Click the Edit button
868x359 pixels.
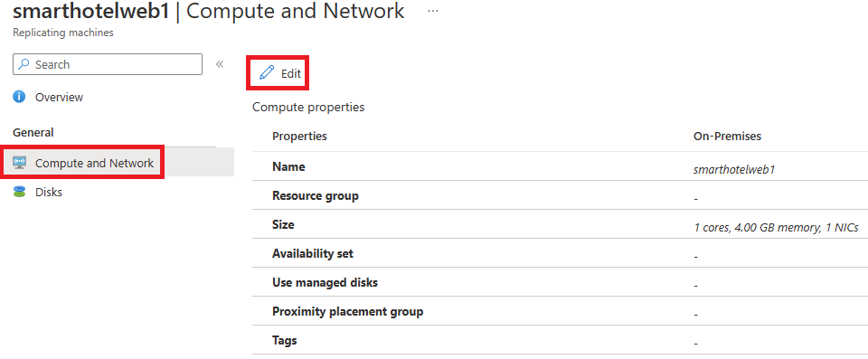[x=278, y=73]
